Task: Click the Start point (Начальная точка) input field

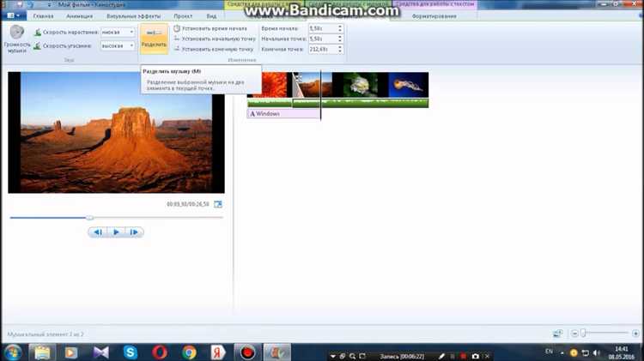Action: coord(322,39)
